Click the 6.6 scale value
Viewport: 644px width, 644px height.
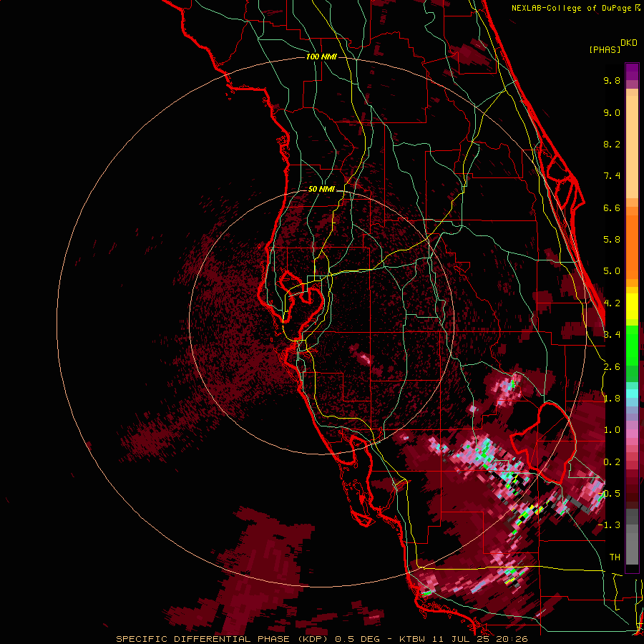tap(612, 208)
